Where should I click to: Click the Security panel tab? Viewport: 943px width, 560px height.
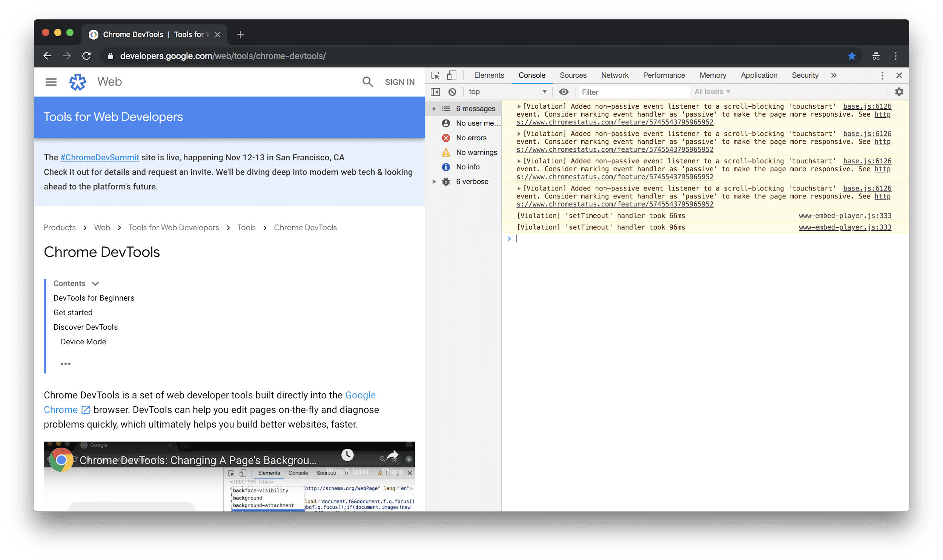(x=804, y=75)
